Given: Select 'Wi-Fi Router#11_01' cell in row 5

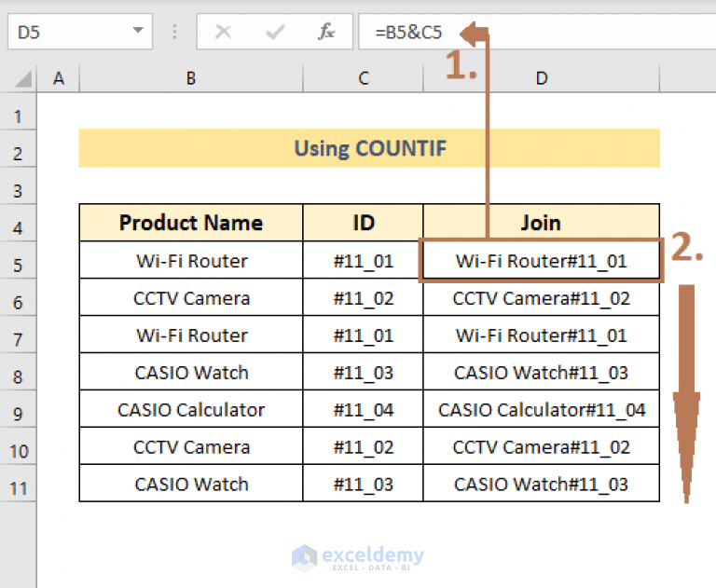Looking at the screenshot, I should coord(541,260).
